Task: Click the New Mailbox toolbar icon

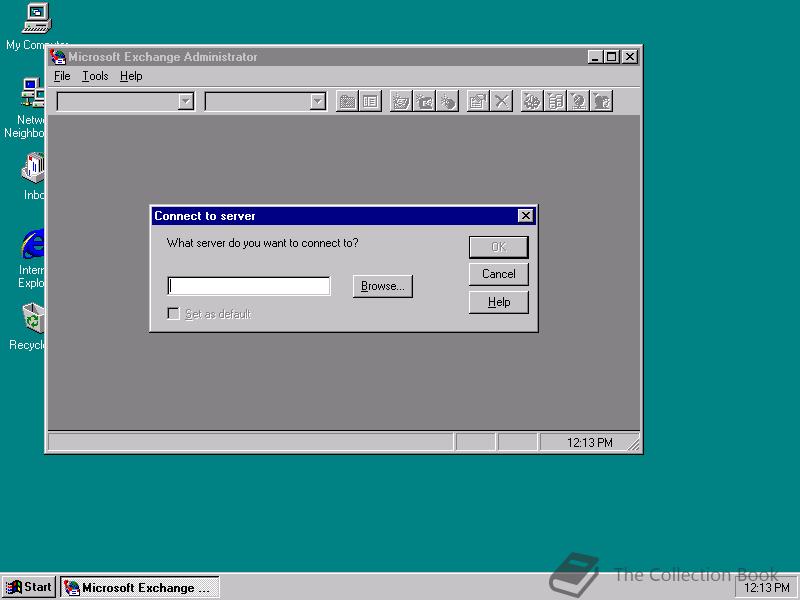Action: 401,101
